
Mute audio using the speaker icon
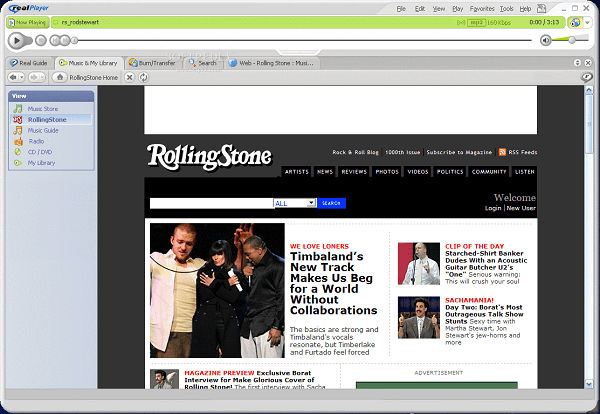(546, 40)
